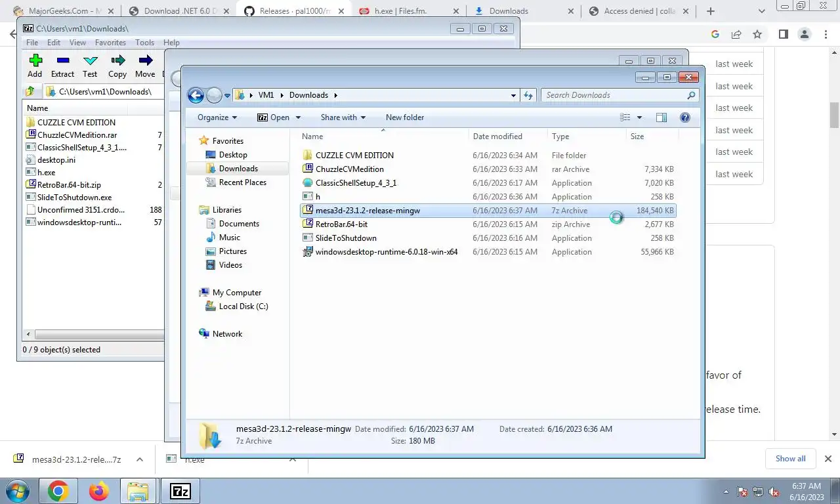The height and width of the screenshot is (504, 840).
Task: Click the 7-Zip Move toolbar icon
Action: (145, 60)
